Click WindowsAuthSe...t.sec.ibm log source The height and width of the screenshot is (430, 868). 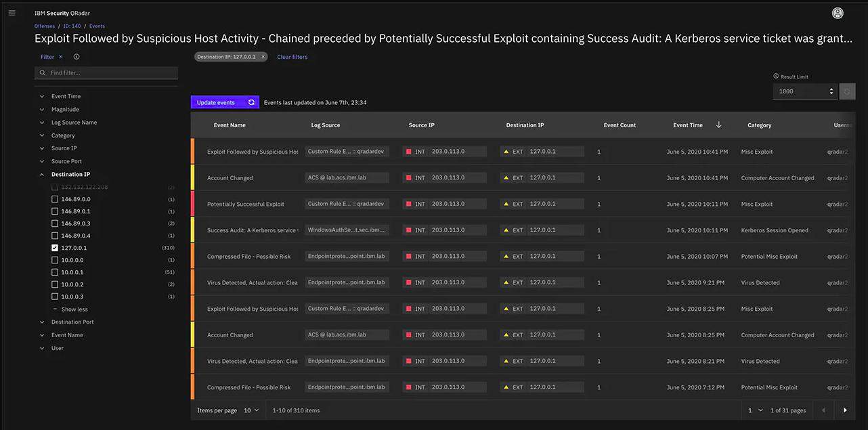click(347, 230)
